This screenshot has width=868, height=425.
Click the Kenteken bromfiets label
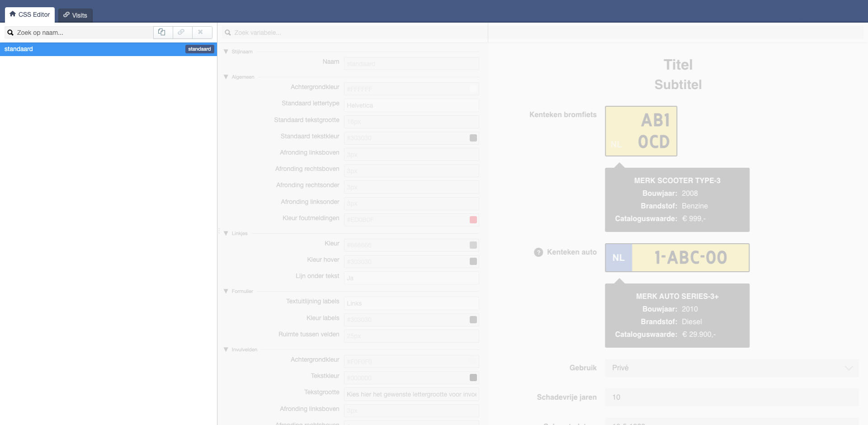[563, 115]
